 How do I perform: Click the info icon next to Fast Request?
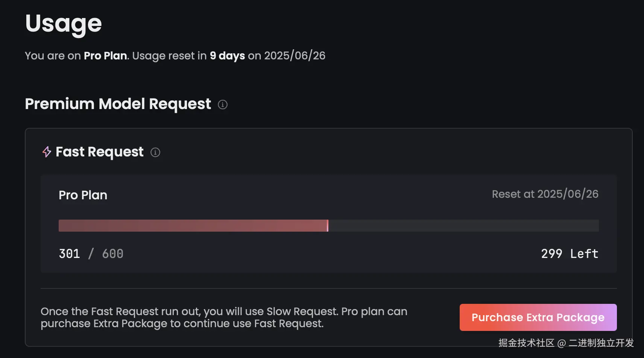pyautogui.click(x=155, y=152)
